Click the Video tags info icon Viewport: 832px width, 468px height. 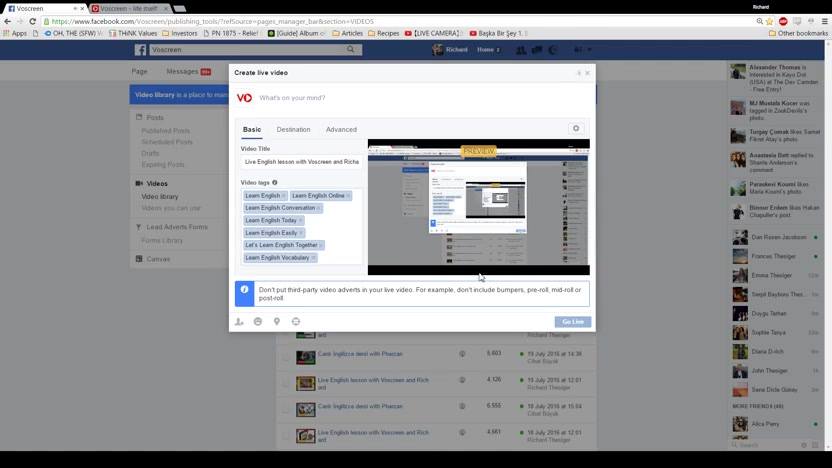[275, 183]
